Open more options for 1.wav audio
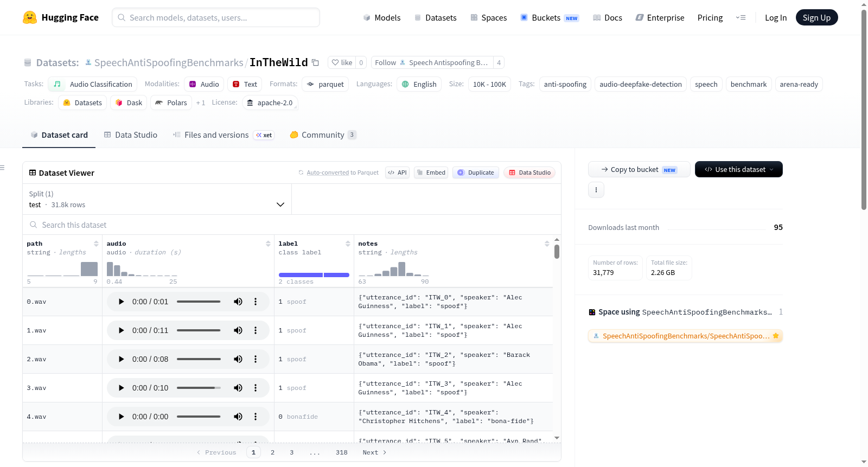This screenshot has width=868, height=467. (x=256, y=330)
